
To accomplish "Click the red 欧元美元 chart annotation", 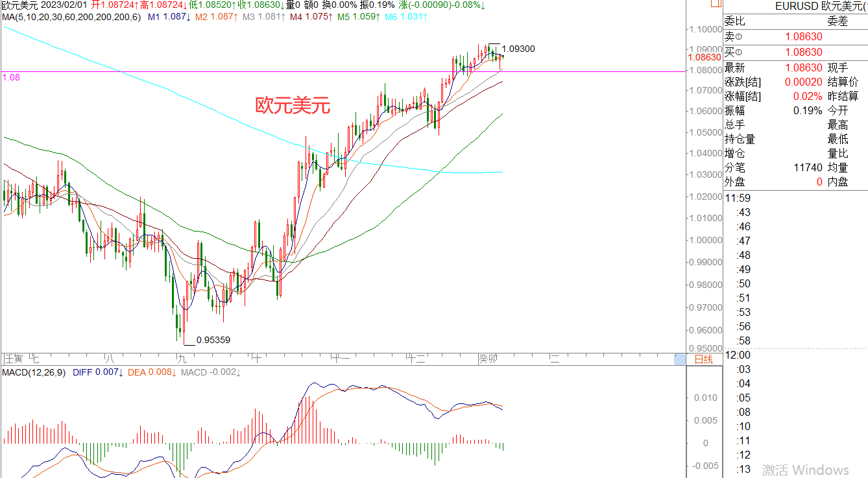I will [293, 106].
